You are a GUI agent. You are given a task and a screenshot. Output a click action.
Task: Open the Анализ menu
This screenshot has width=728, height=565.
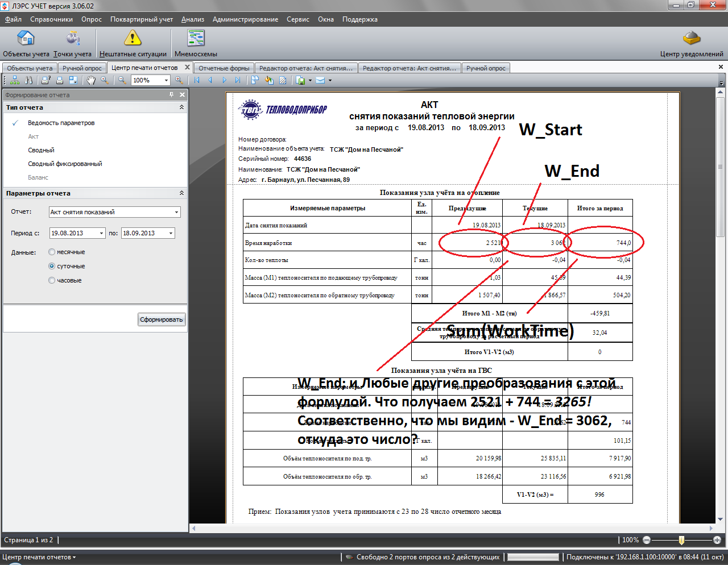(193, 19)
